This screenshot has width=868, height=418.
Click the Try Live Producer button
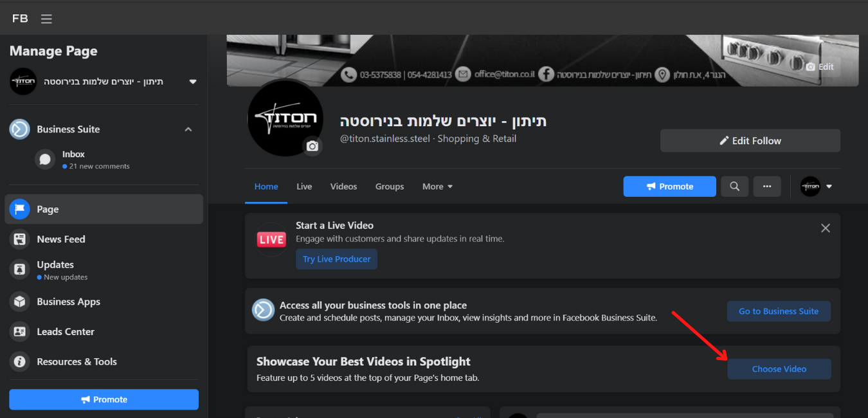point(337,259)
